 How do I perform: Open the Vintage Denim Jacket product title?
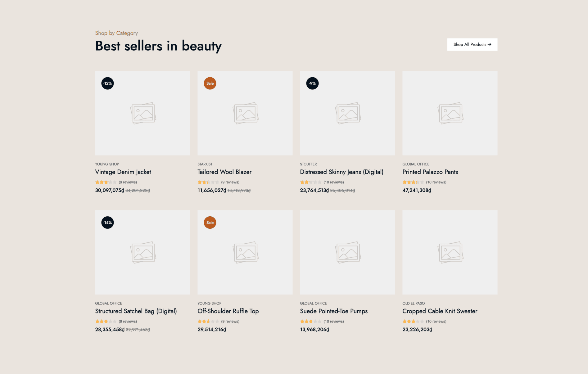coord(123,172)
